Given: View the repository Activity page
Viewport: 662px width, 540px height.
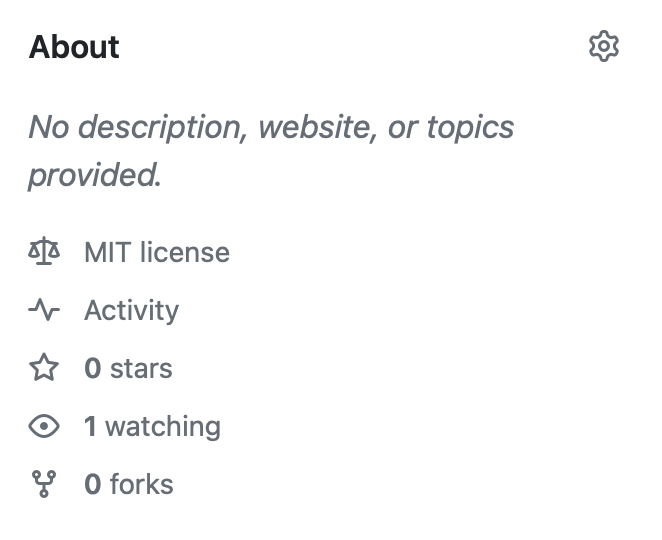Looking at the screenshot, I should [131, 311].
